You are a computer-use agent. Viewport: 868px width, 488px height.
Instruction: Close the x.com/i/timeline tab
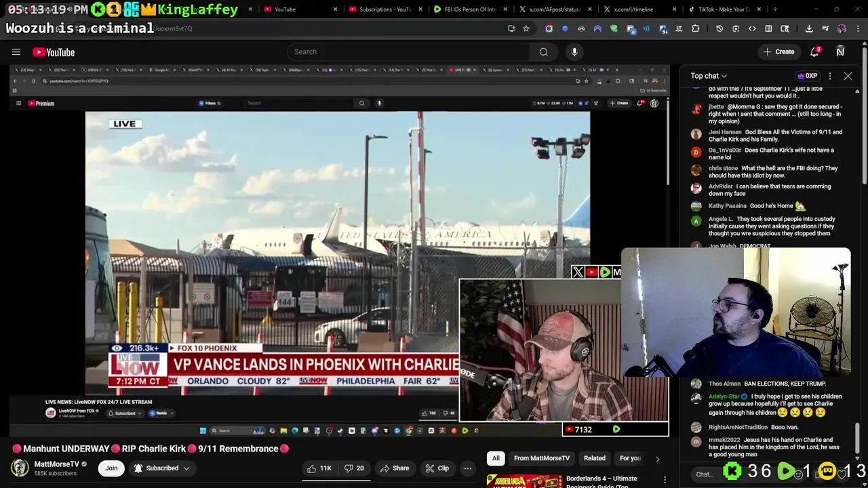click(675, 9)
